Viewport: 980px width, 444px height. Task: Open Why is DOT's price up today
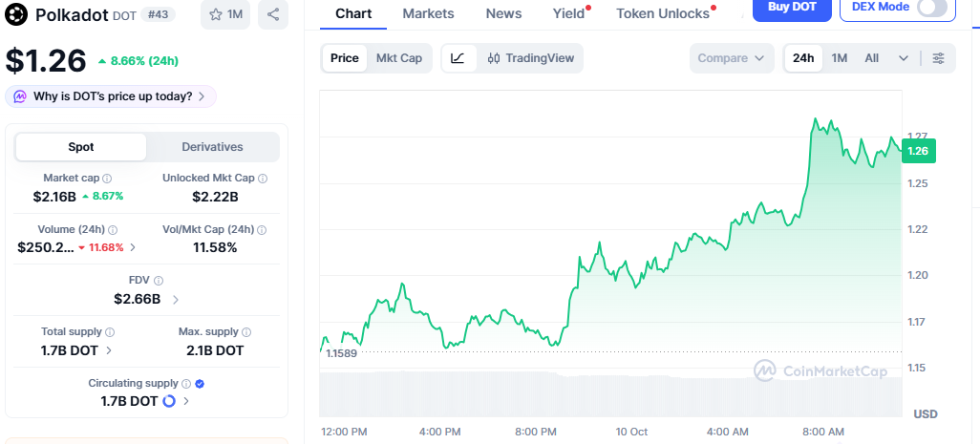111,96
